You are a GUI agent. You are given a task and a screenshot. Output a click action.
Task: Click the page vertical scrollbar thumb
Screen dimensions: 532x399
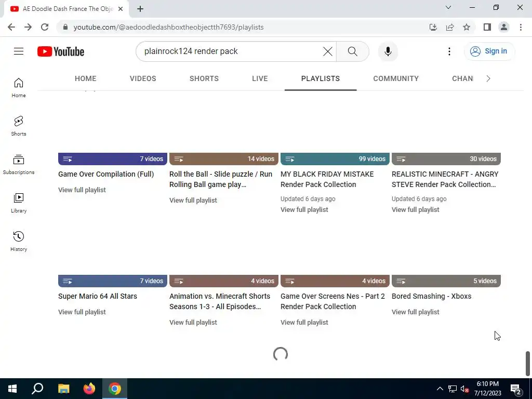(528, 363)
